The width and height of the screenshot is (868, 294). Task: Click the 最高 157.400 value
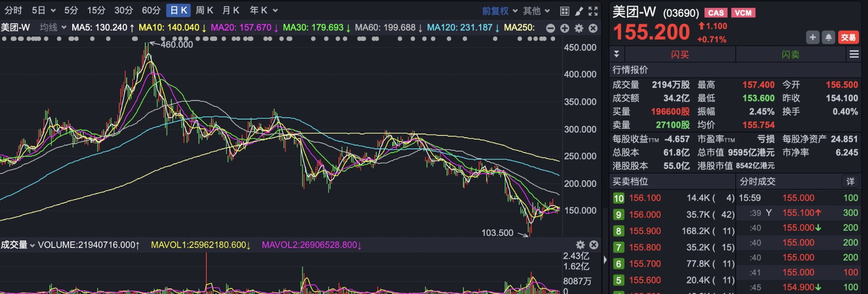click(x=759, y=85)
